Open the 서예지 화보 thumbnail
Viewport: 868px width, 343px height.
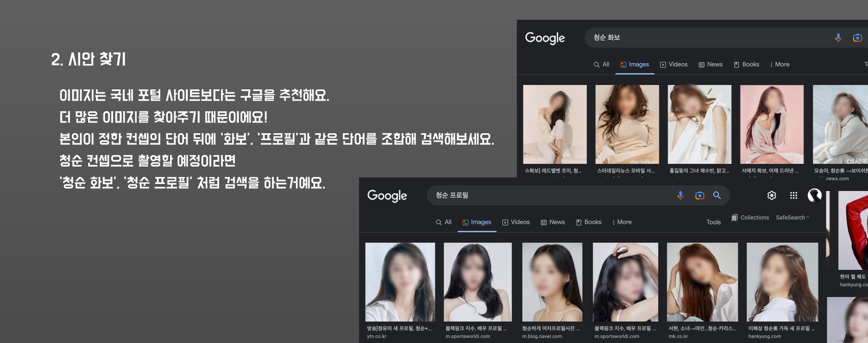tap(772, 124)
